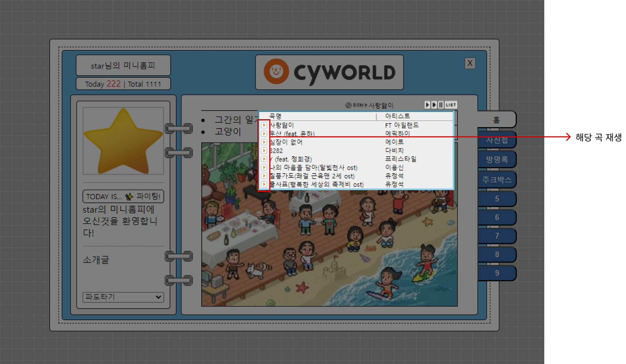Play 8282 by 다비치 using its arrow icon
This screenshot has height=364, width=626.
click(x=264, y=150)
